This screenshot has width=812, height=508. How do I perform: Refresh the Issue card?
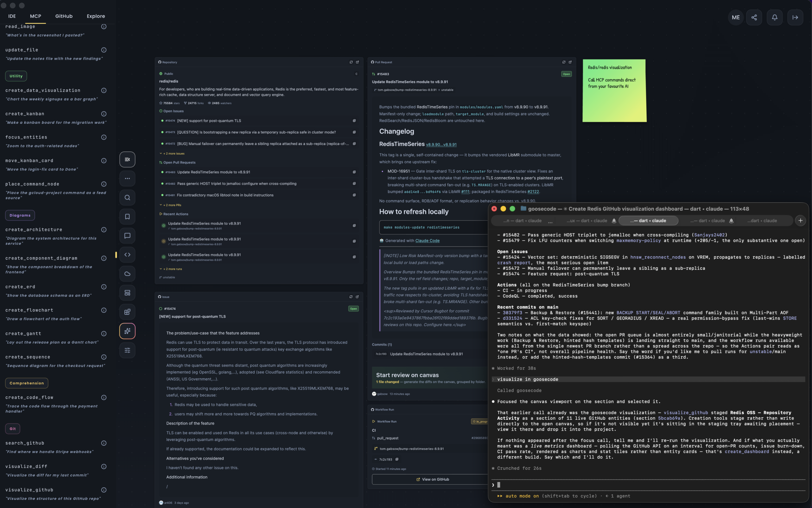(351, 297)
